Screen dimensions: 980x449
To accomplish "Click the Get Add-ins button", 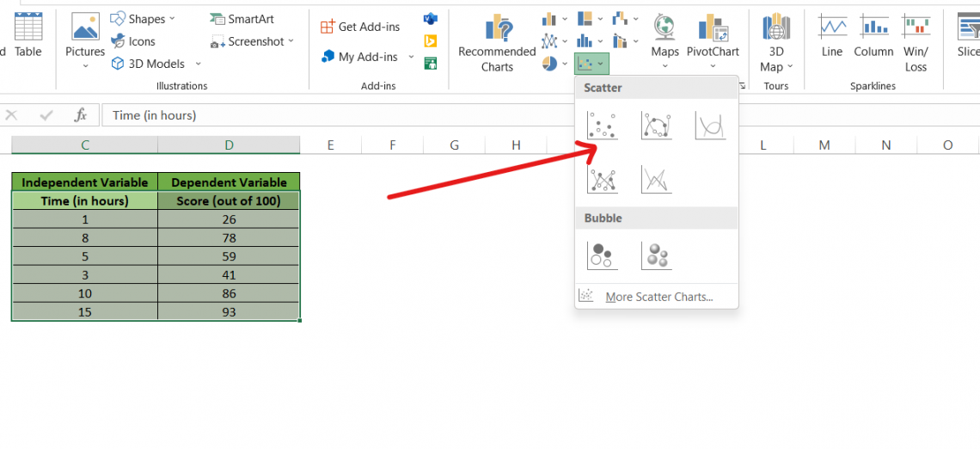I will tap(360, 27).
